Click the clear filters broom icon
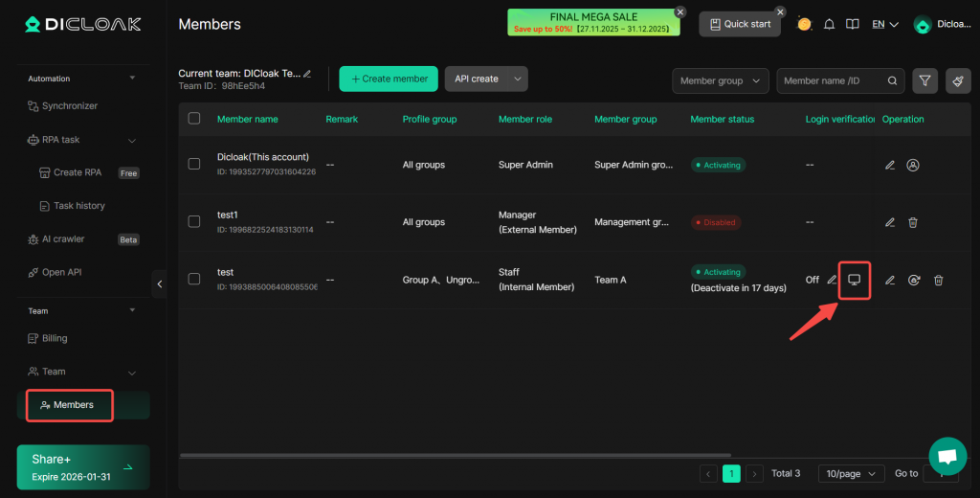This screenshot has width=980, height=498. tap(957, 81)
